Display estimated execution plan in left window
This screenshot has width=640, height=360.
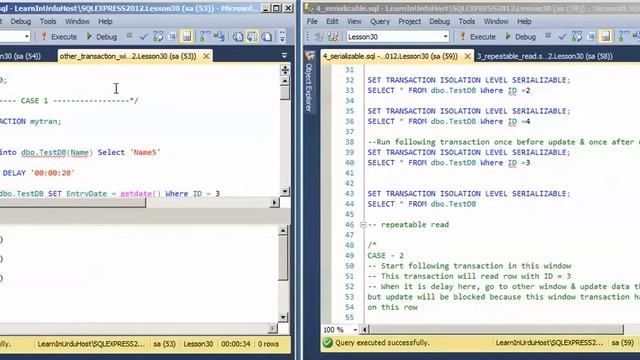pyautogui.click(x=158, y=37)
